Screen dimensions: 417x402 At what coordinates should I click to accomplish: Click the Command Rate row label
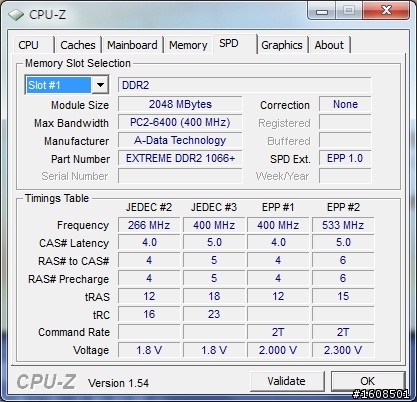74,332
